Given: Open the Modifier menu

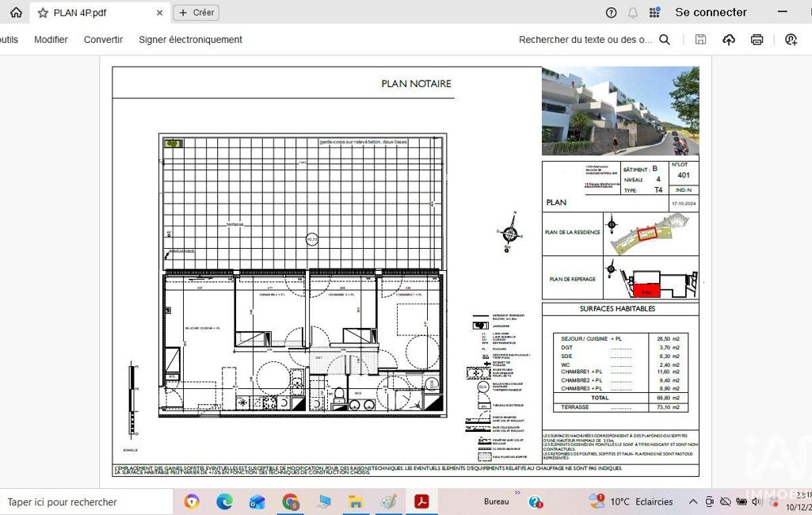Looking at the screenshot, I should click(x=51, y=40).
